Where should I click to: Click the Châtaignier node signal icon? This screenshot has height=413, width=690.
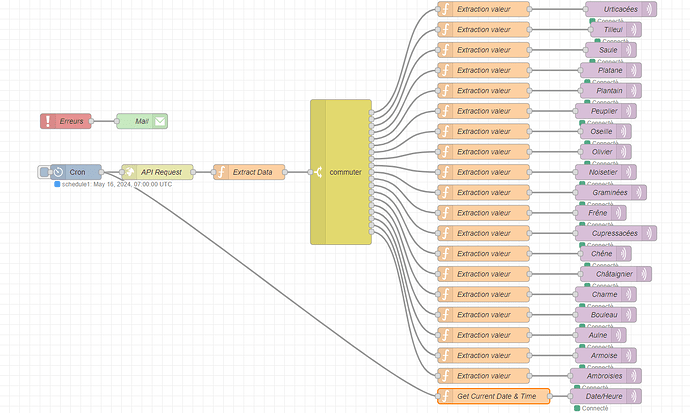(644, 274)
